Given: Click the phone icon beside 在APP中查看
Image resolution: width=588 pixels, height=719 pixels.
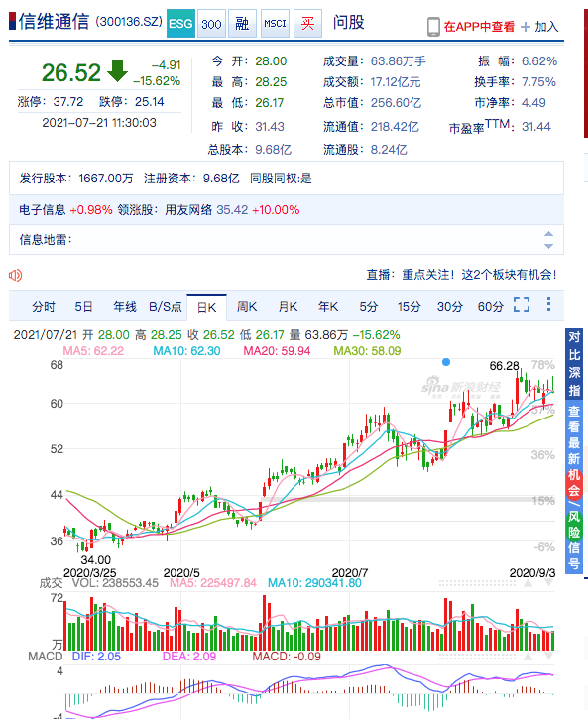Looking at the screenshot, I should click(433, 27).
